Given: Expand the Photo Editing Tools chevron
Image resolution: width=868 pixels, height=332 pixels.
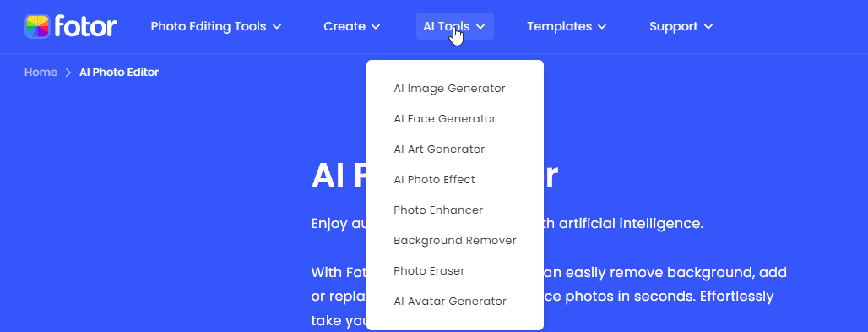Looking at the screenshot, I should pyautogui.click(x=277, y=26).
